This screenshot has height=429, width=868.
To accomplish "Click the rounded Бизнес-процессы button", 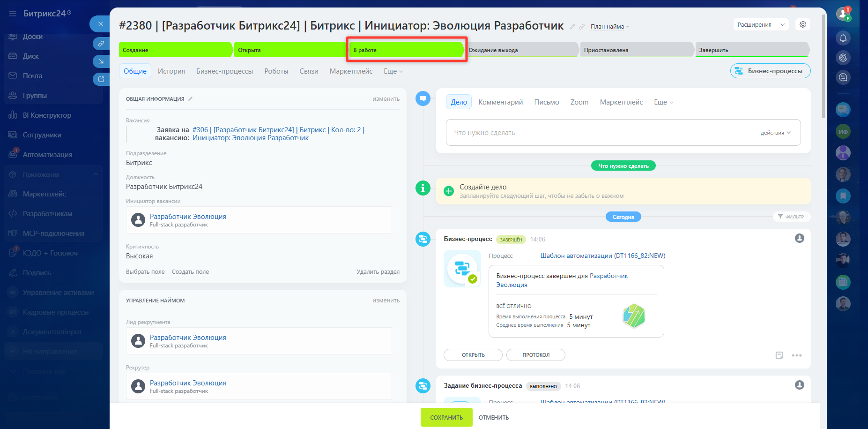I will click(x=770, y=71).
